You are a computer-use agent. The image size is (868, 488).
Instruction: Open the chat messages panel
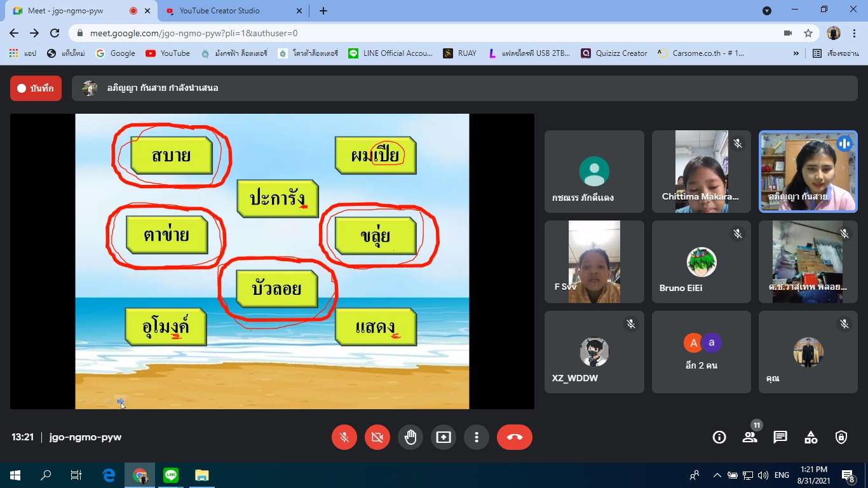(780, 437)
